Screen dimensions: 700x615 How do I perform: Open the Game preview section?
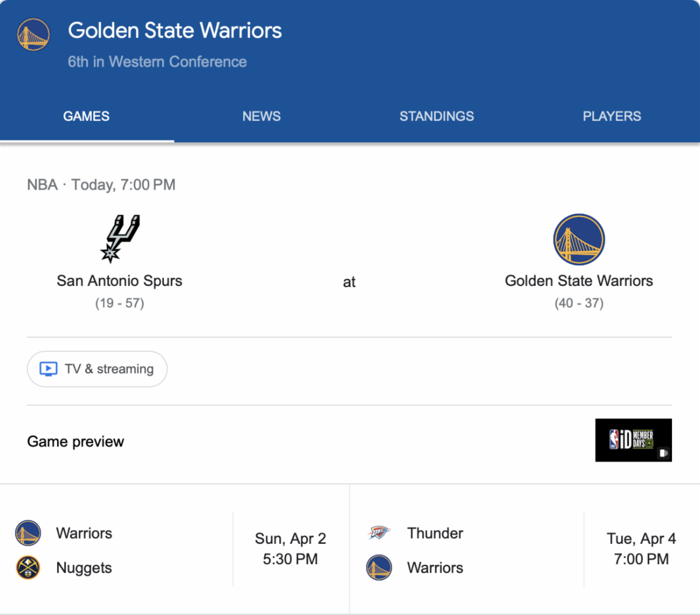point(76,442)
